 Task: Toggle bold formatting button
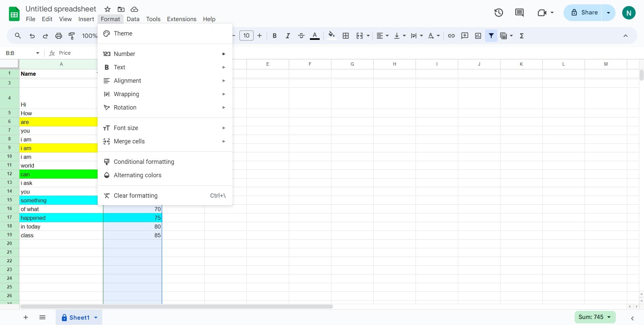[274, 36]
